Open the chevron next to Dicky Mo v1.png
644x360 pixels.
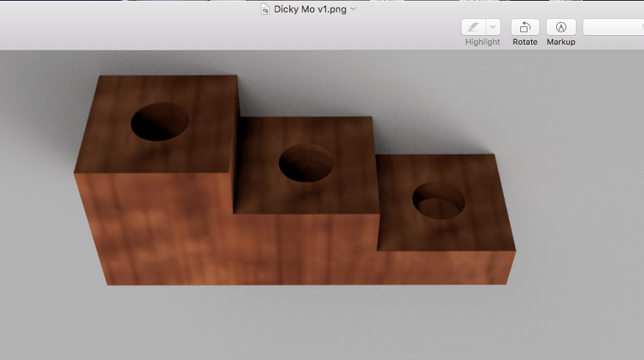(x=354, y=9)
